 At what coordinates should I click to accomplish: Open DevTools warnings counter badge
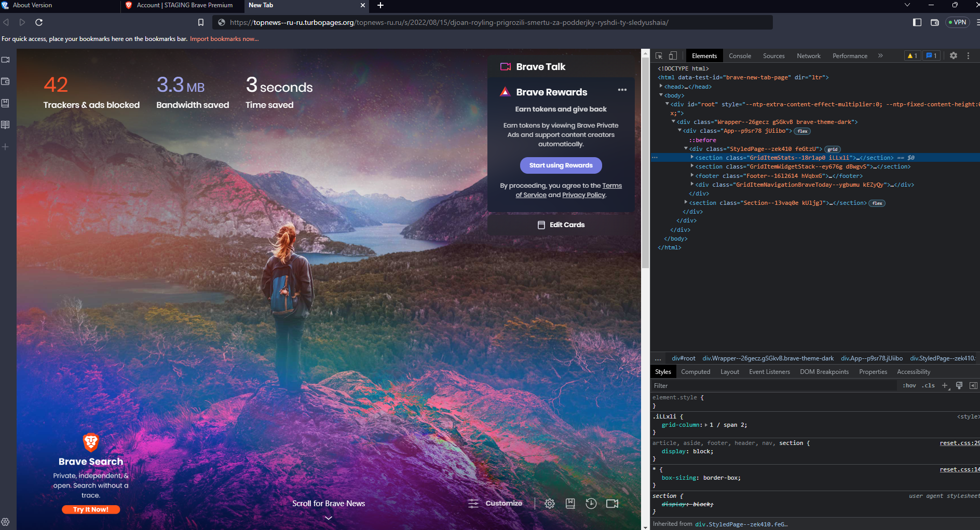[x=913, y=55]
